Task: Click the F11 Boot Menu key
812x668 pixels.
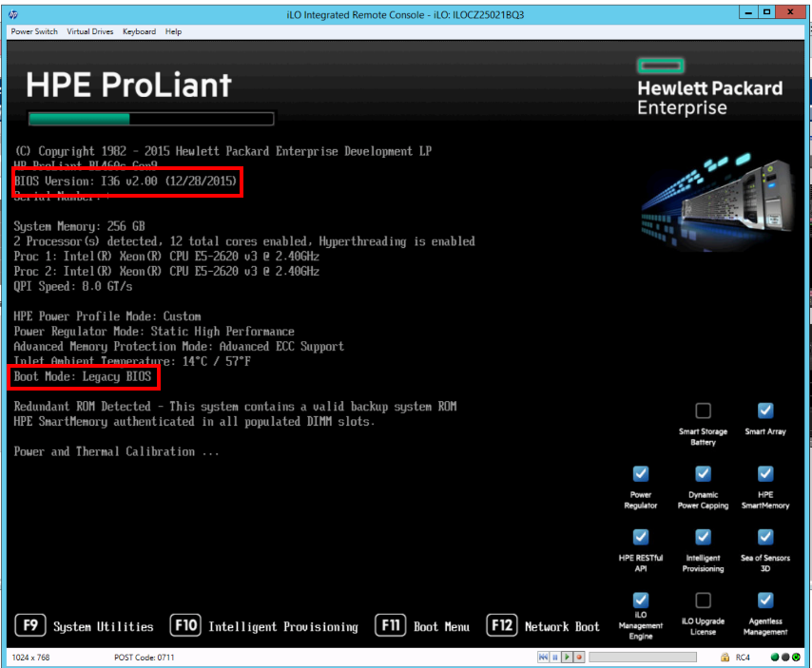Action: pos(391,625)
